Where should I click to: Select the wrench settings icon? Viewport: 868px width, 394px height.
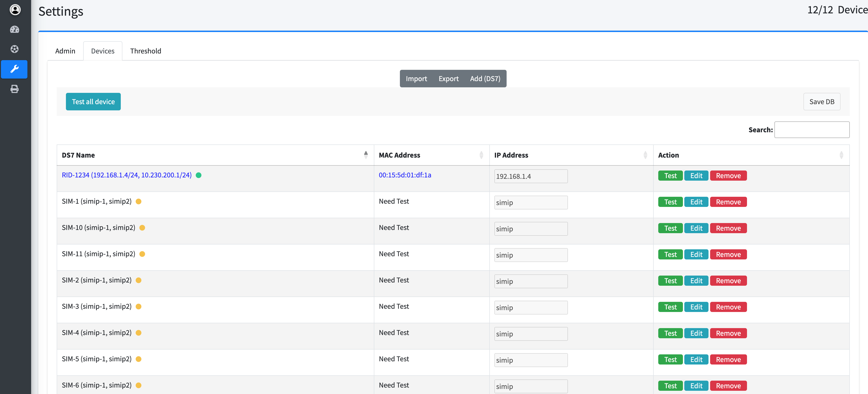[15, 69]
